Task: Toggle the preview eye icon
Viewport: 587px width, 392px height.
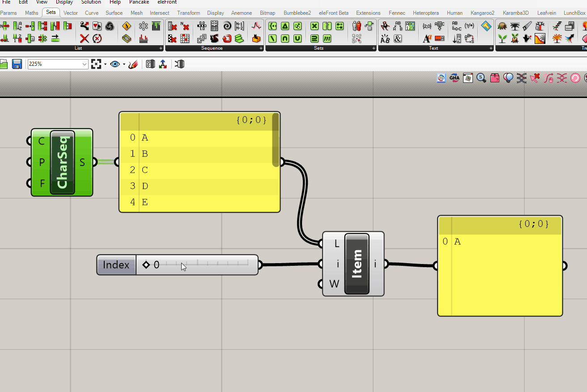Action: tap(115, 64)
